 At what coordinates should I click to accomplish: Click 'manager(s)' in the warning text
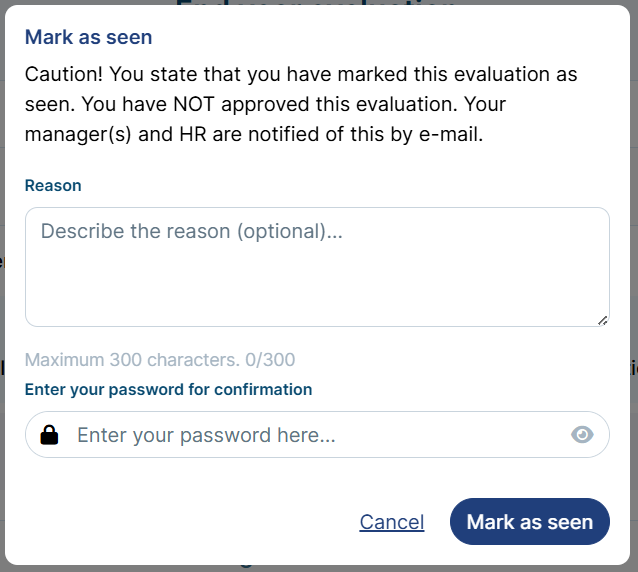78,135
